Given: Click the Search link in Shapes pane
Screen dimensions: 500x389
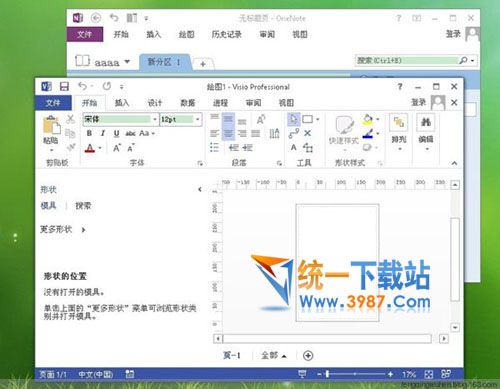Looking at the screenshot, I should click(83, 206).
